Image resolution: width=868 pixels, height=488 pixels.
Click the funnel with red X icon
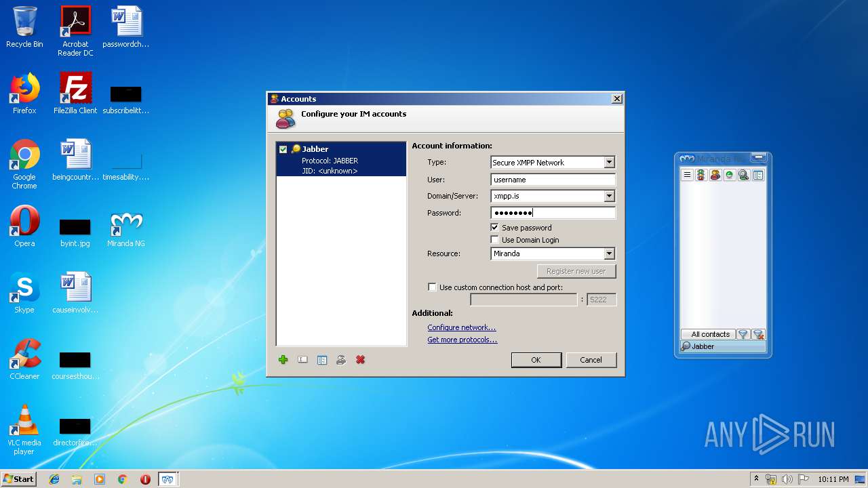tap(759, 334)
